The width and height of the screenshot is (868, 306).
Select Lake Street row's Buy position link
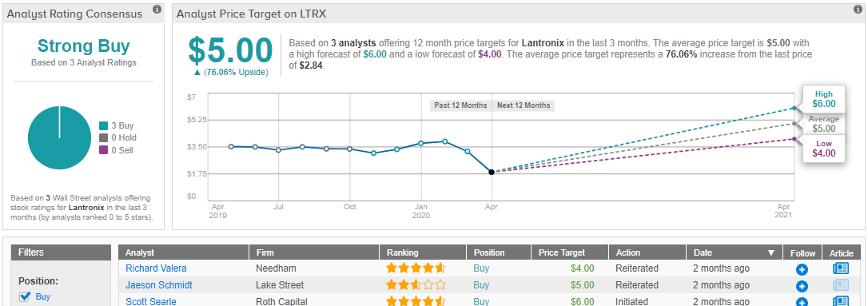coord(481,285)
